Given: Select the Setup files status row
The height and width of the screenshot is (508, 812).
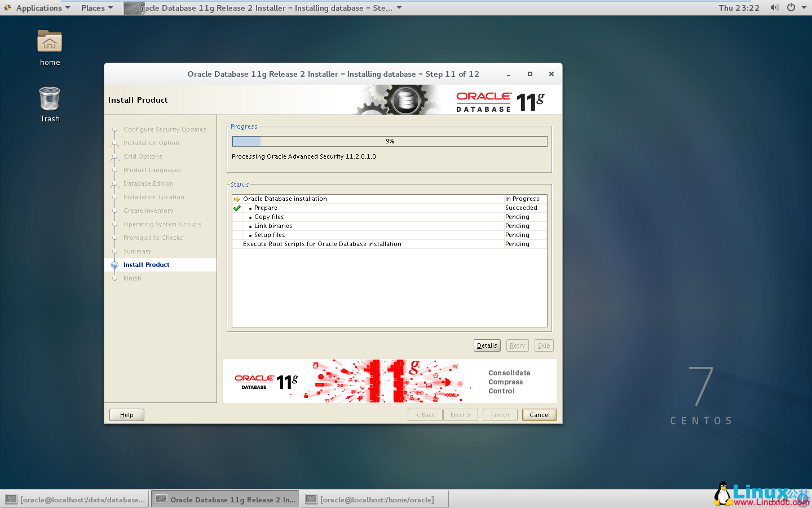Looking at the screenshot, I should 389,235.
